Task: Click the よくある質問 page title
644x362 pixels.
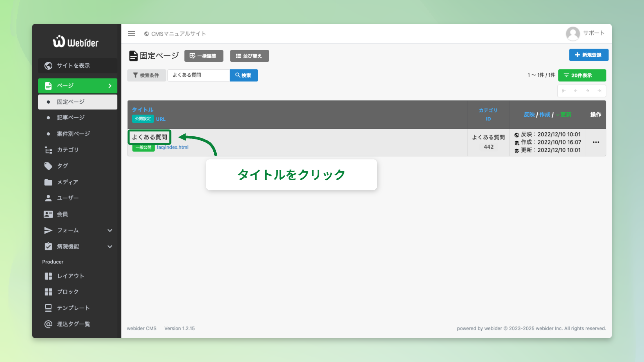Action: pos(150,137)
